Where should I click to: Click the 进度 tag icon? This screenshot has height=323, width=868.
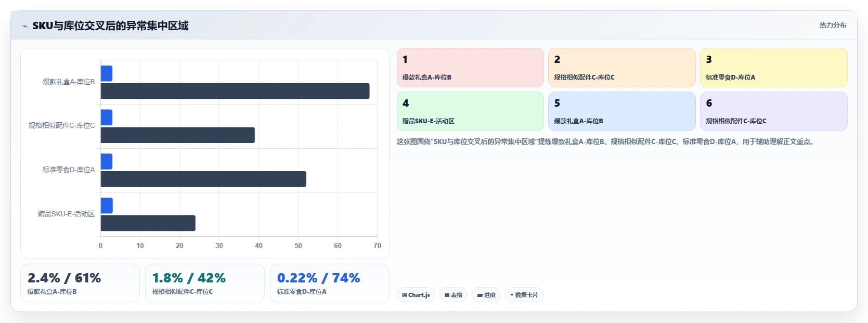[480, 295]
